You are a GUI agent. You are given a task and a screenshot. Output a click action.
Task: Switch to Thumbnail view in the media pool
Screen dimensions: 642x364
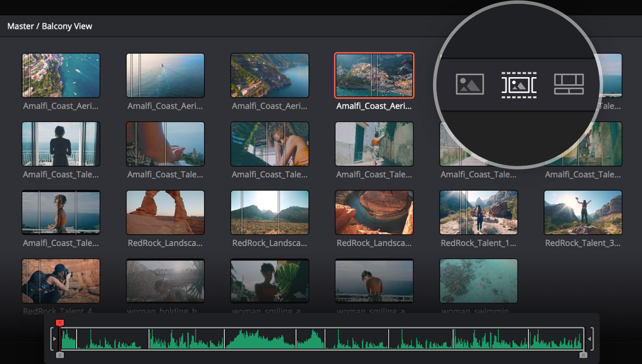pos(470,84)
